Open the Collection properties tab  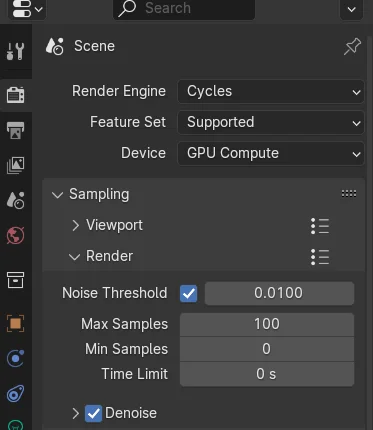coord(15,280)
